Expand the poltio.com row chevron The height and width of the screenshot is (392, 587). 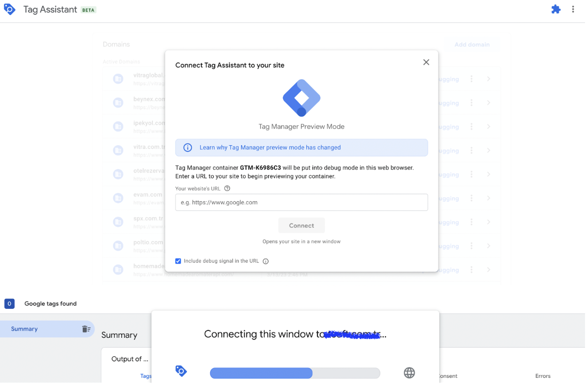pyautogui.click(x=488, y=246)
